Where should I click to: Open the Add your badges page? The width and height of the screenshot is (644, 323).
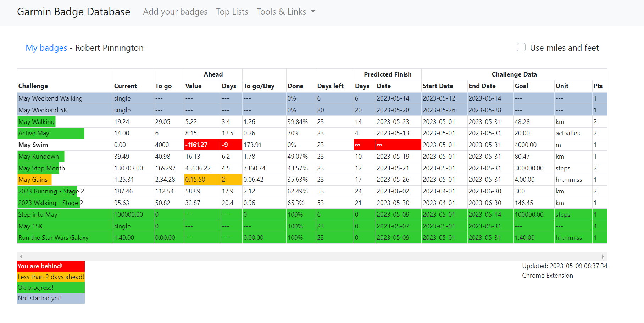(175, 12)
